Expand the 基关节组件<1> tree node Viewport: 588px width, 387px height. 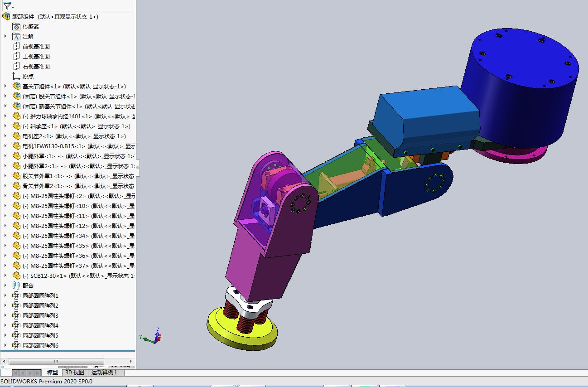coord(5,86)
